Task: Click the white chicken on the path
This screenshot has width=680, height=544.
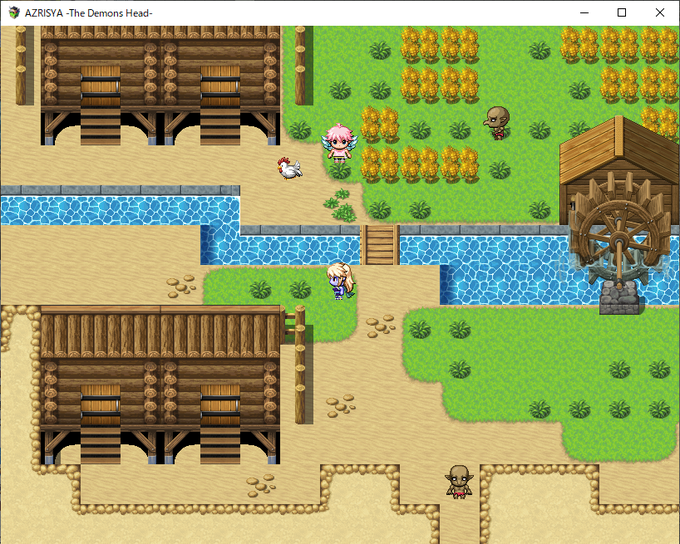Action: pos(290,168)
